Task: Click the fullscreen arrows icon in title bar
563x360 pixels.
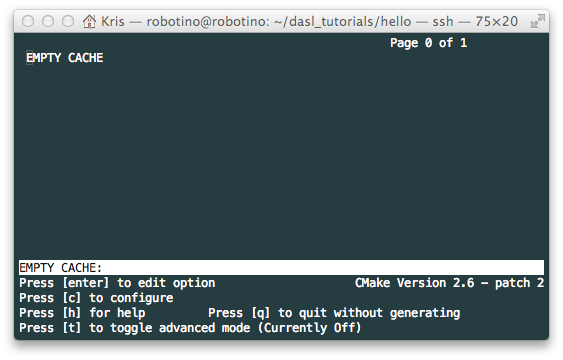Action: pos(537,21)
